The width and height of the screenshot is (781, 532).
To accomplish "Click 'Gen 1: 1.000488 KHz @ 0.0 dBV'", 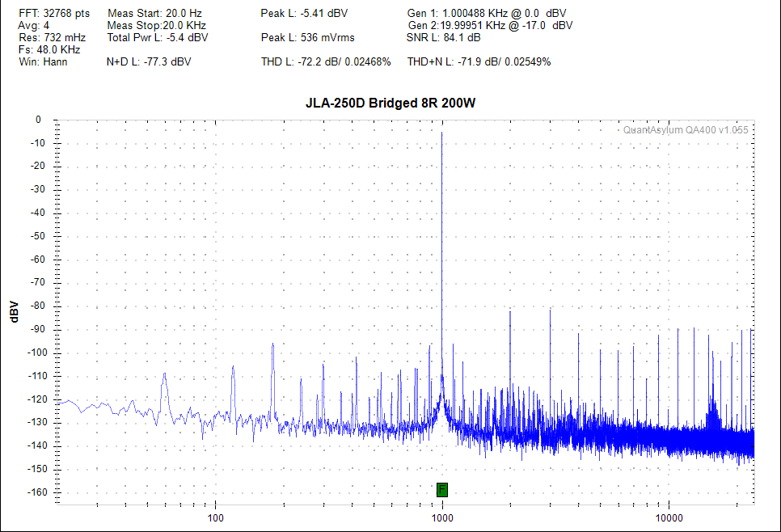I will (x=487, y=14).
